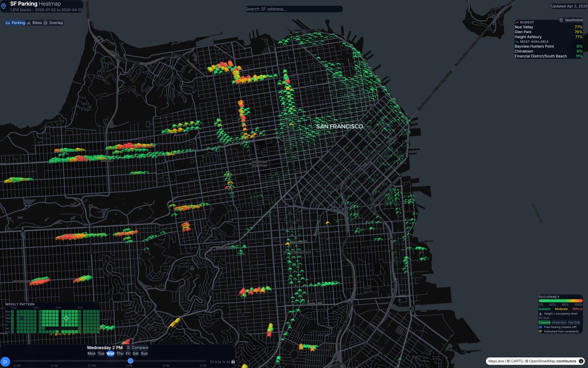Open the info icon in bottom-right corner
This screenshot has height=368, width=588.
[581, 361]
